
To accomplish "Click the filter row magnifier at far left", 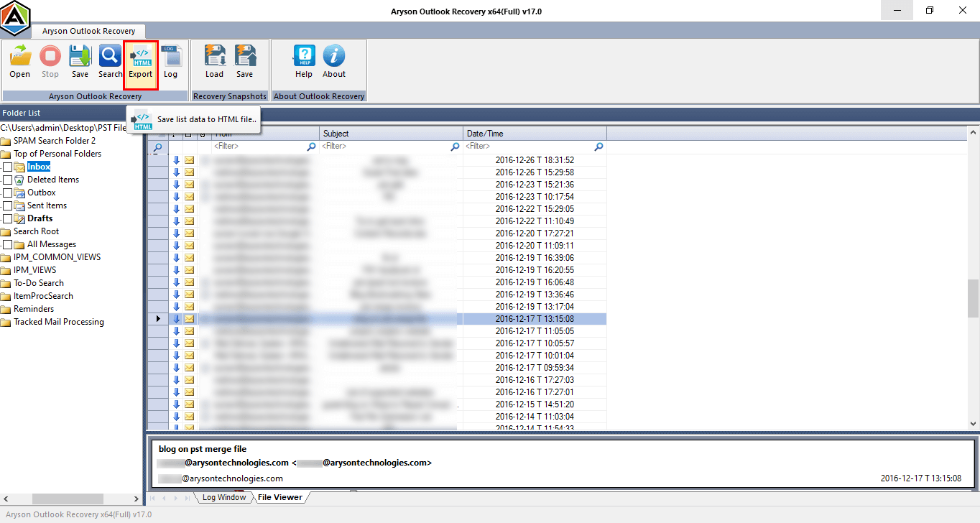I will pyautogui.click(x=158, y=147).
